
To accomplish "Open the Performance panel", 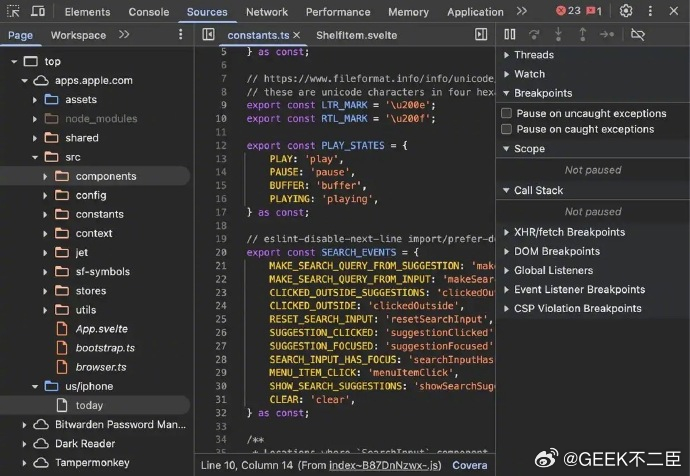I will click(x=338, y=12).
